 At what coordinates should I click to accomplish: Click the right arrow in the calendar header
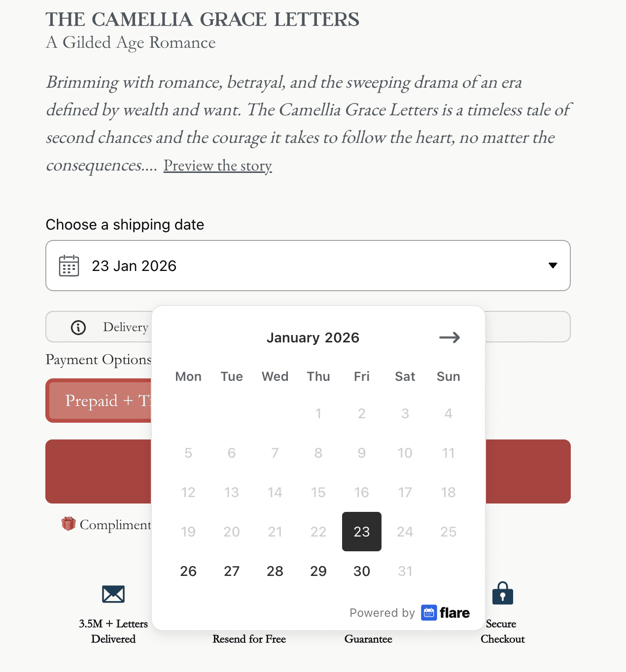pyautogui.click(x=449, y=337)
